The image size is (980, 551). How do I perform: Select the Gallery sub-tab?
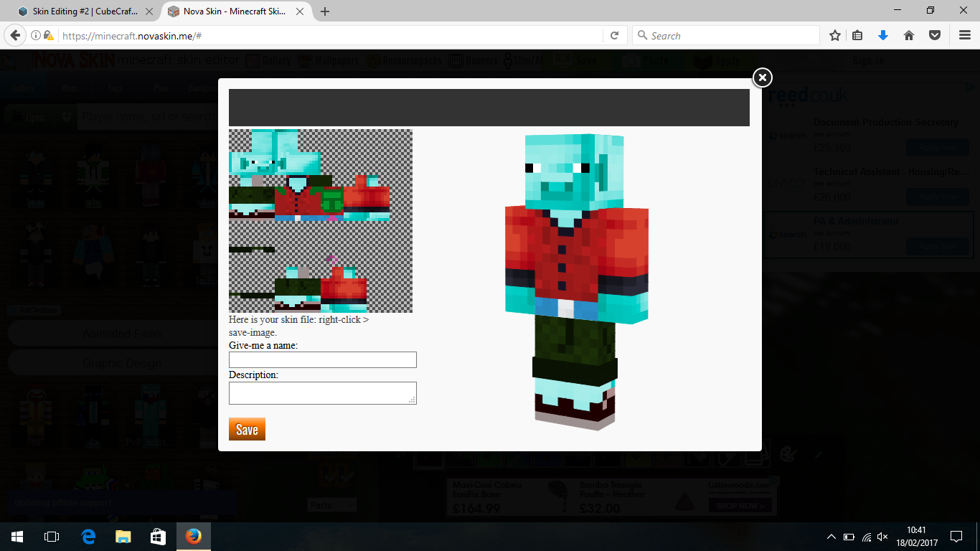pos(23,88)
